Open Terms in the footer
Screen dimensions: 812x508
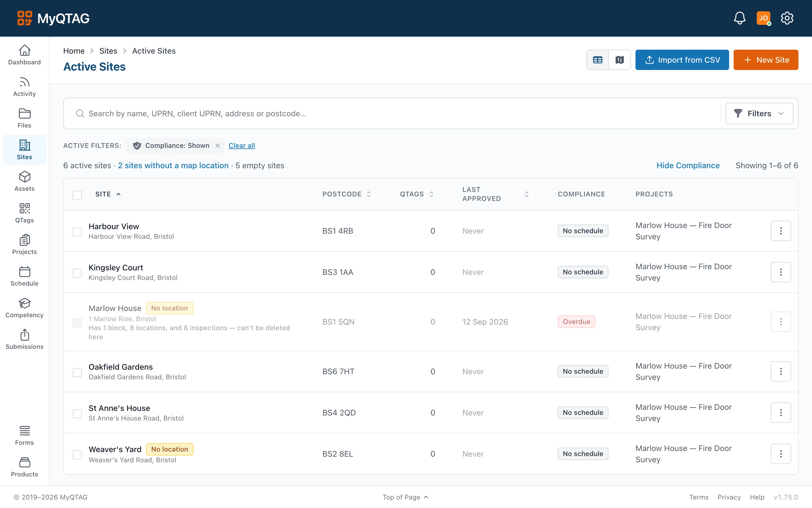[x=699, y=497]
